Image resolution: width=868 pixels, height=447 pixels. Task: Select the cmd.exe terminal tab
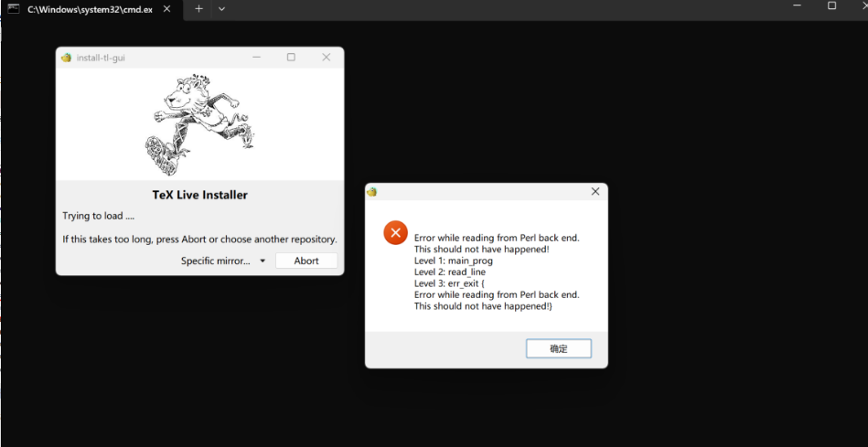(91, 10)
